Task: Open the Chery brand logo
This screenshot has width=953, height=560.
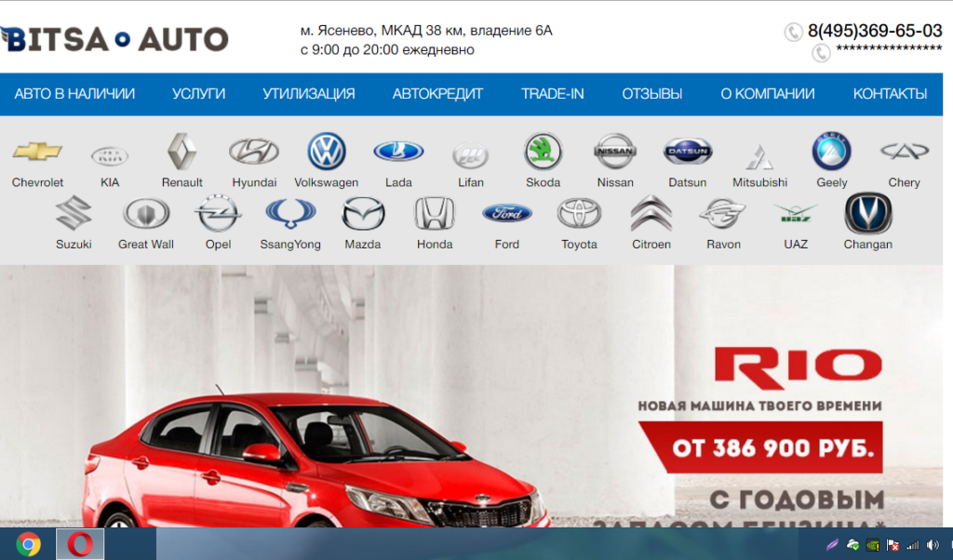Action: [904, 151]
